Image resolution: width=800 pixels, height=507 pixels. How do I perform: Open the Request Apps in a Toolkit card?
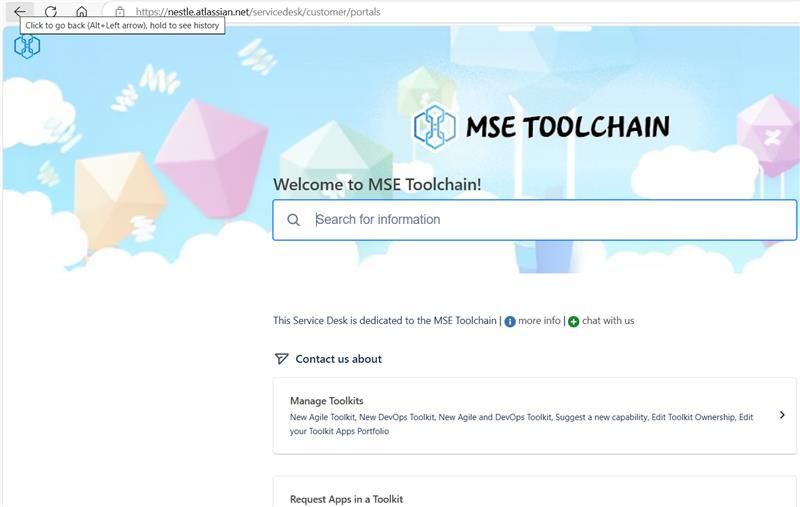tap(534, 492)
